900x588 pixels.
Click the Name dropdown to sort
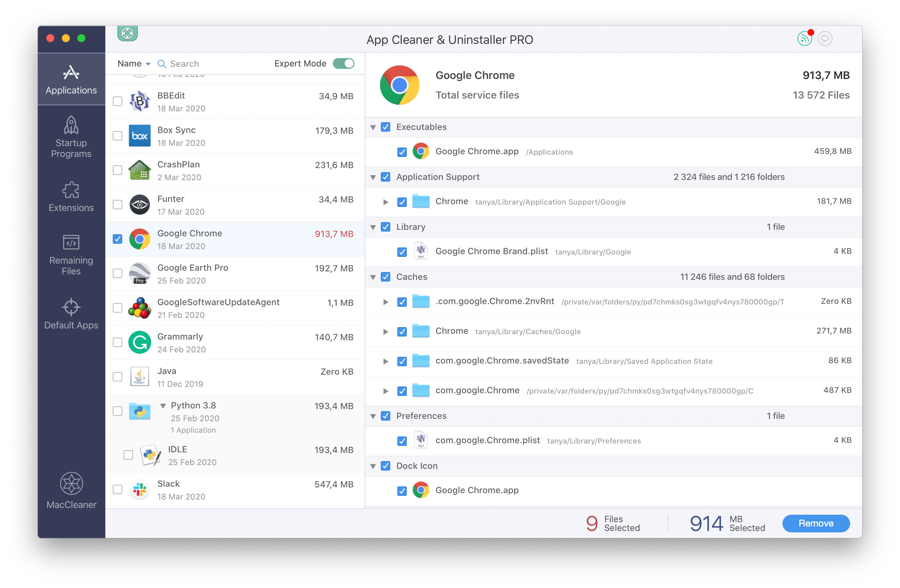coord(132,63)
